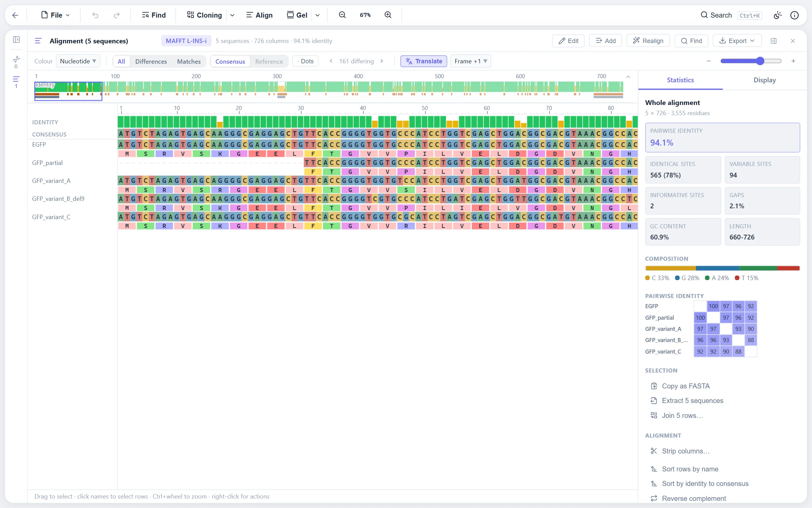
Task: Collapse the overview minimap chevron
Action: coord(628,77)
